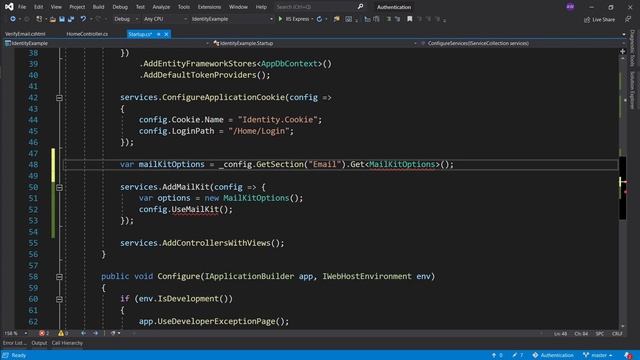
Task: Open the Debug configuration dropdown
Action: (x=126, y=19)
